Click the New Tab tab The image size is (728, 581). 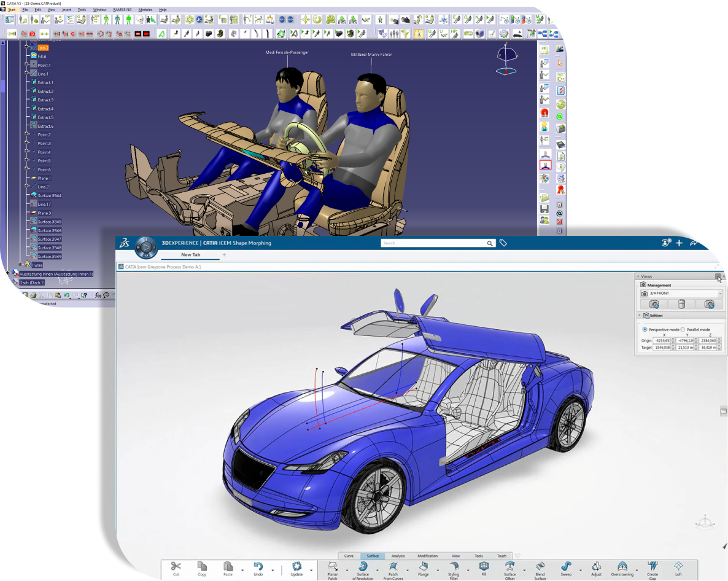tap(190, 255)
